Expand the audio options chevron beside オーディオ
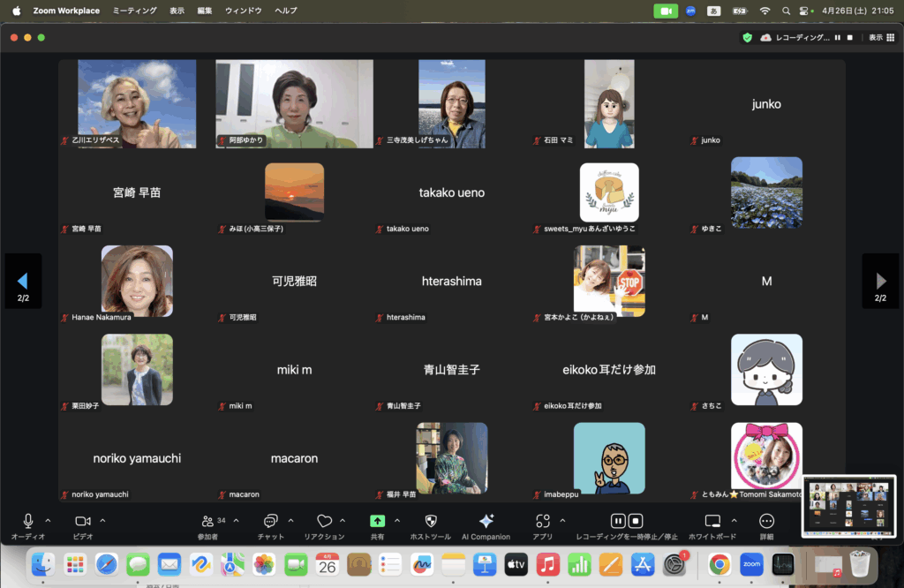Image resolution: width=904 pixels, height=588 pixels. tap(48, 521)
